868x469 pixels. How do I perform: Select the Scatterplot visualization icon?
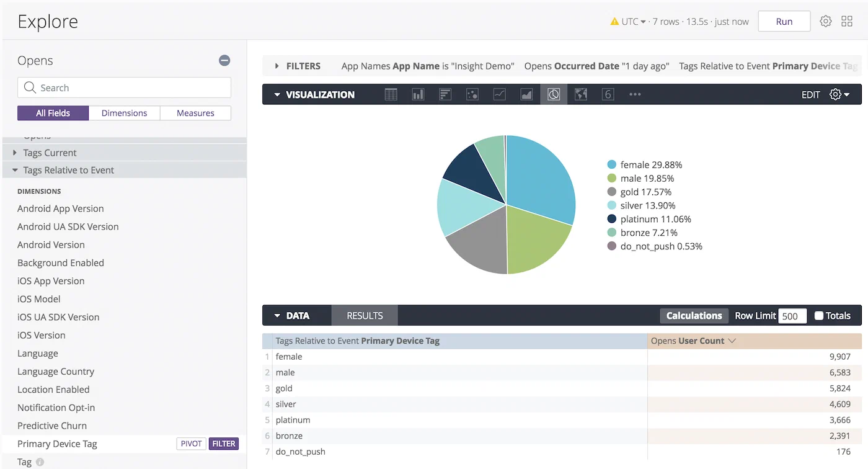pos(472,94)
